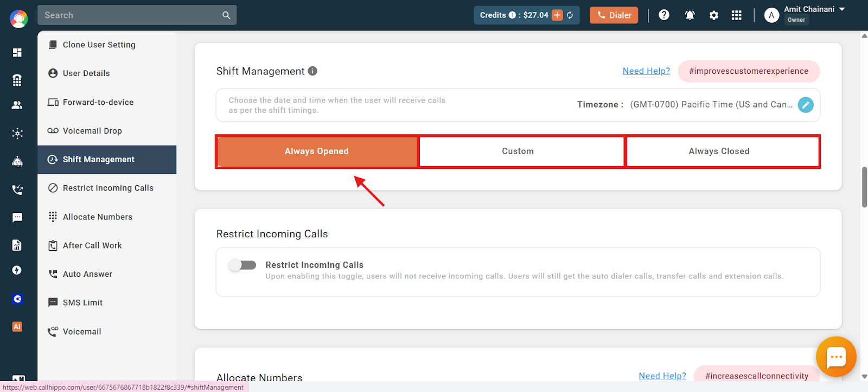
Task: Go to User Details section
Action: click(107, 73)
